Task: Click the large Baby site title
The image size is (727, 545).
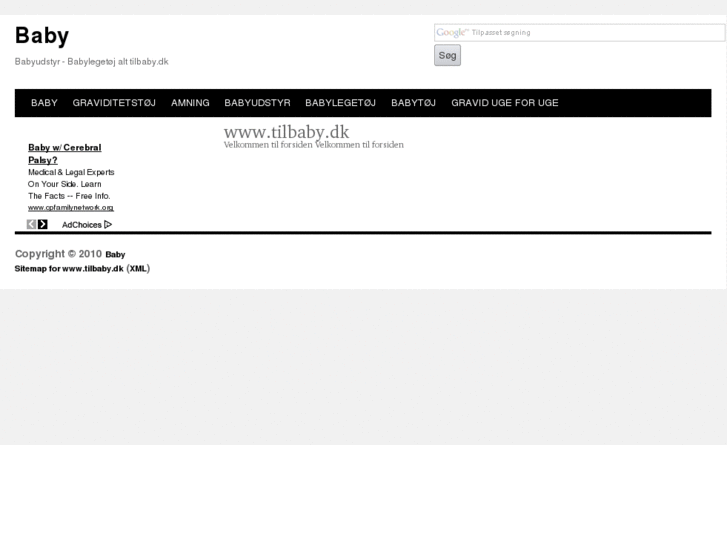Action: tap(42, 36)
